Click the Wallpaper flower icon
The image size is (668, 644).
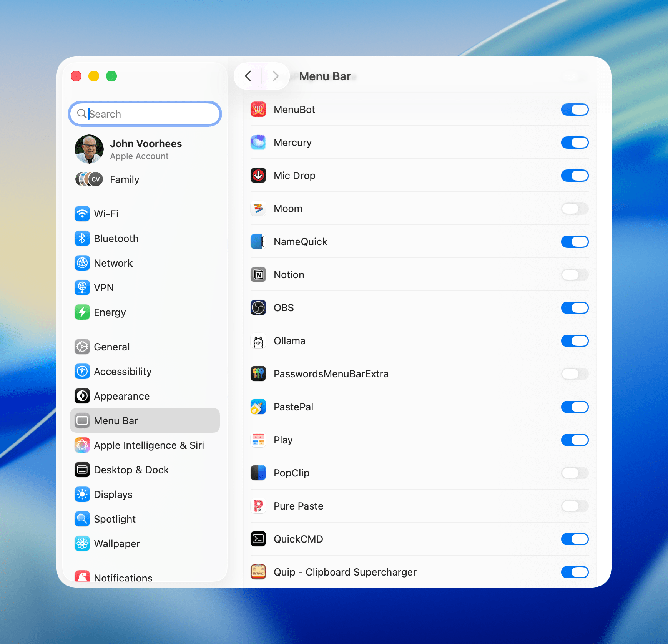(82, 544)
